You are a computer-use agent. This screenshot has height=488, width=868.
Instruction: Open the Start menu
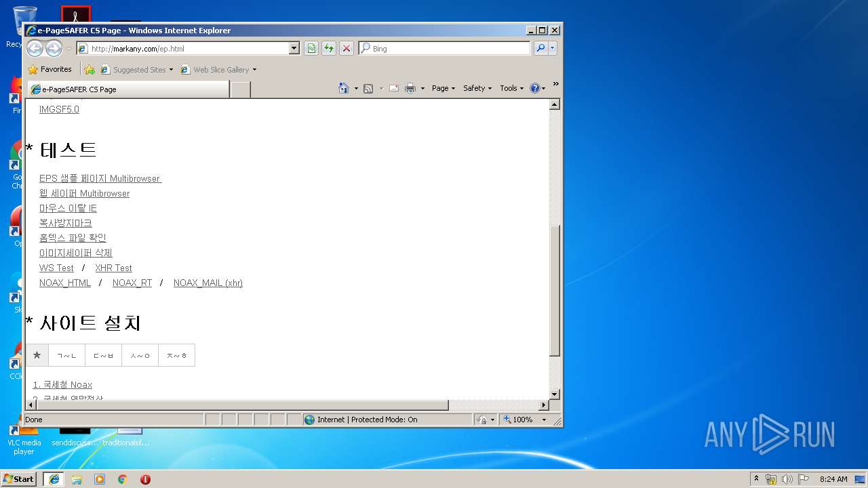point(19,479)
